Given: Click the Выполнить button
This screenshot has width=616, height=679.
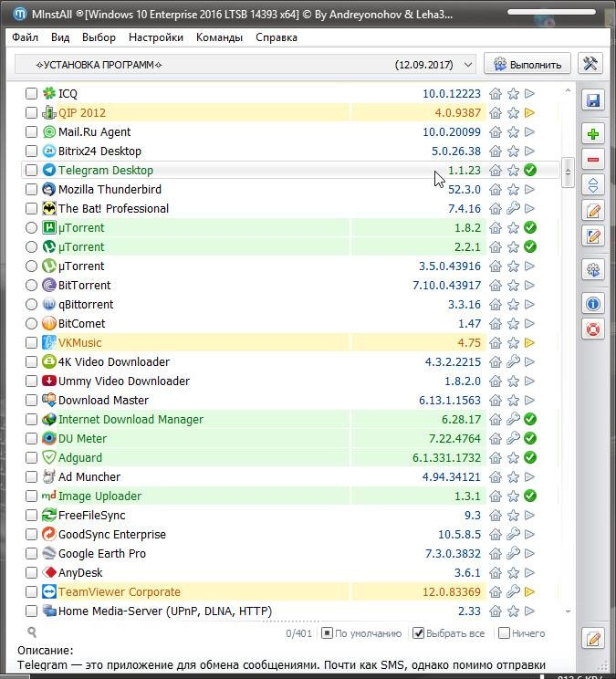Looking at the screenshot, I should 527,64.
